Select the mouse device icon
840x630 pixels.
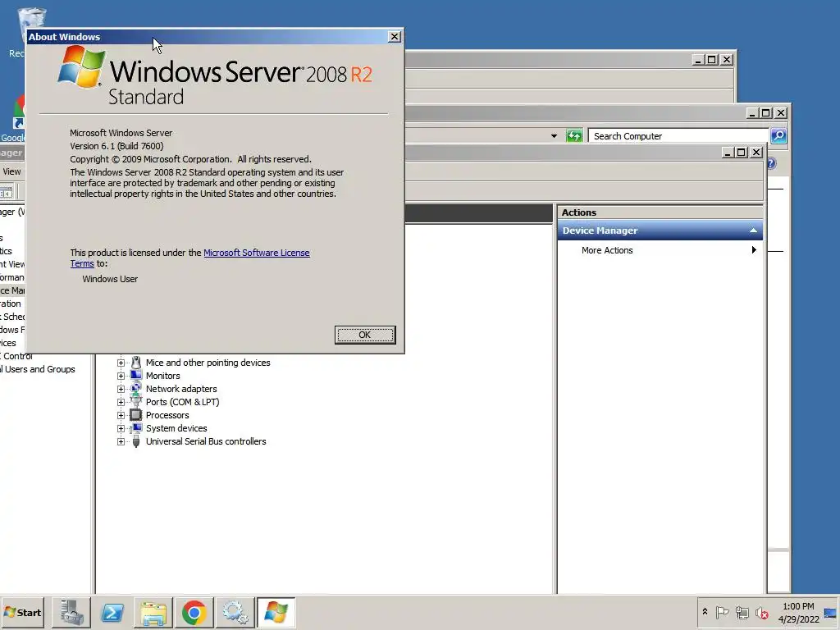tap(136, 363)
